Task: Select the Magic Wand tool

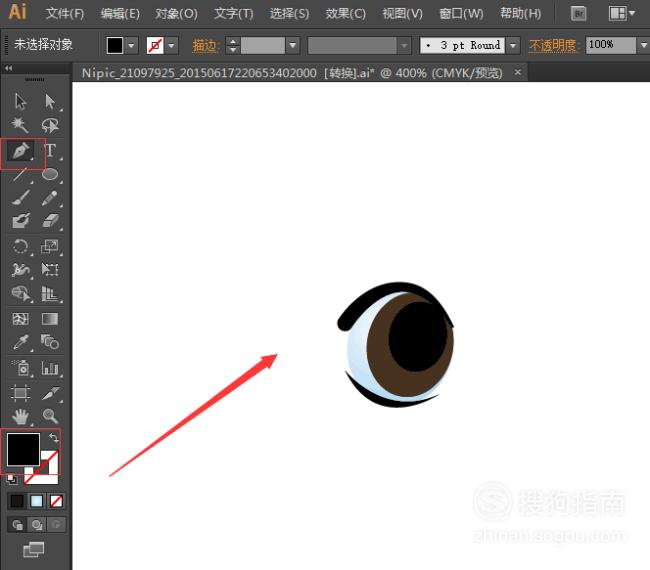Action: tap(20, 125)
